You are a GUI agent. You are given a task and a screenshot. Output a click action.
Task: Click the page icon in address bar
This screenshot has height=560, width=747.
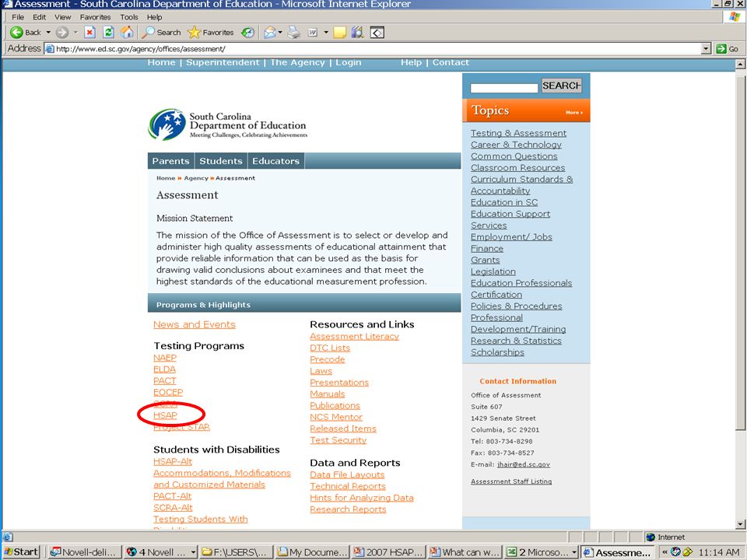pos(50,48)
